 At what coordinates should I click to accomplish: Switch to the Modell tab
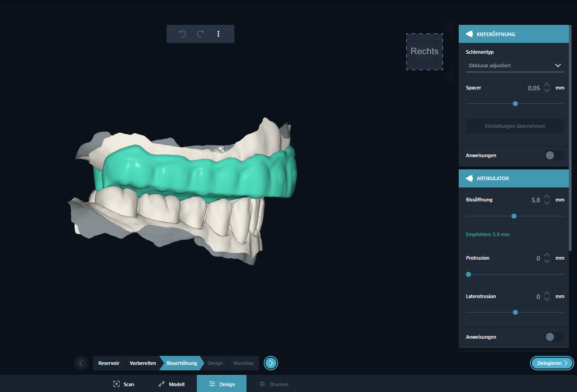click(172, 384)
